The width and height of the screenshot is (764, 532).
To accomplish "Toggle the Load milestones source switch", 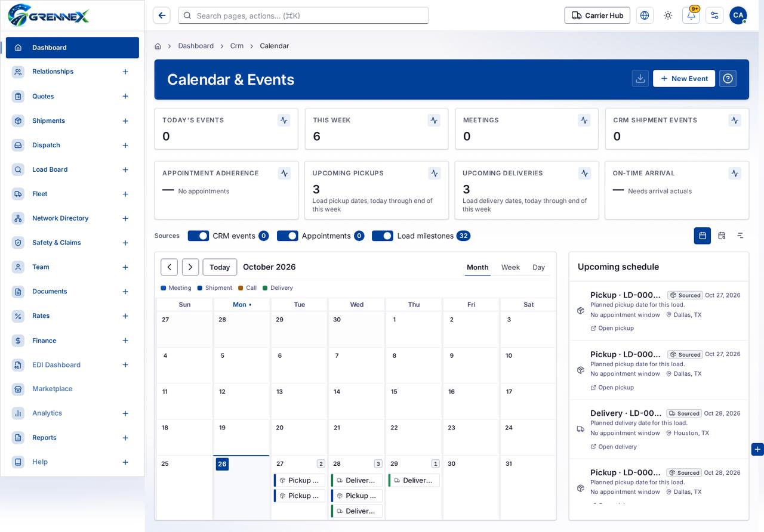I will pyautogui.click(x=383, y=236).
